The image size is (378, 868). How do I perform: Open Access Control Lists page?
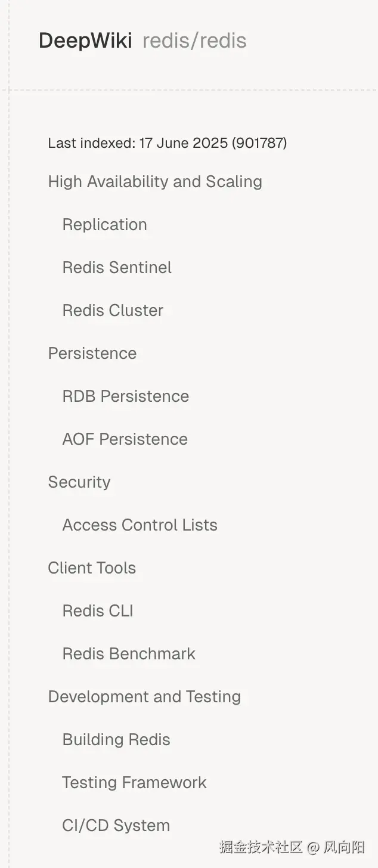click(140, 525)
